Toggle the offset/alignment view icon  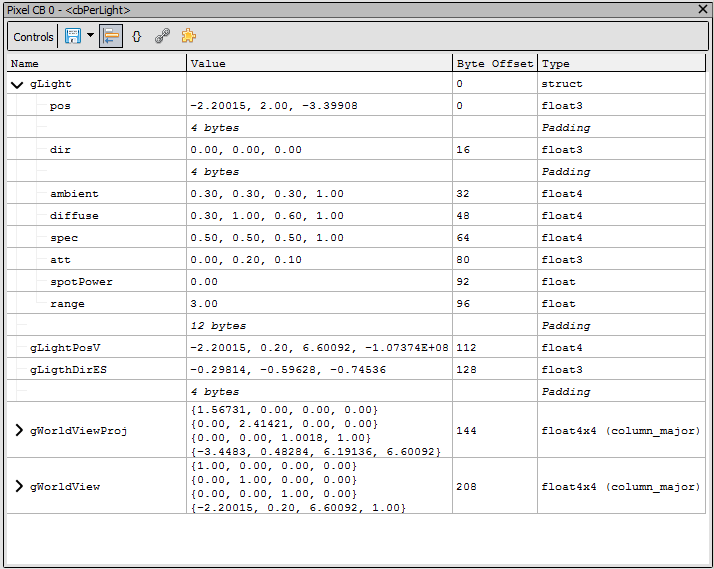(111, 36)
